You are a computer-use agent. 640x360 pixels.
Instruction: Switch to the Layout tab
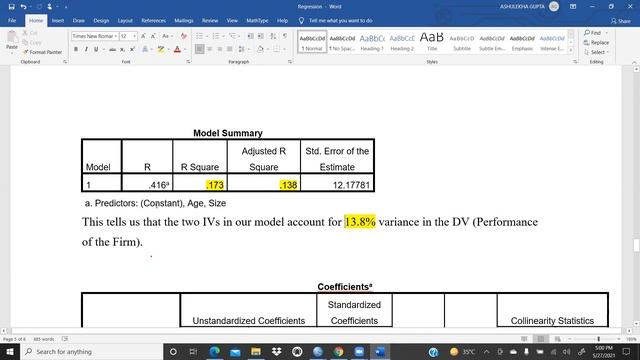pyautogui.click(x=125, y=20)
